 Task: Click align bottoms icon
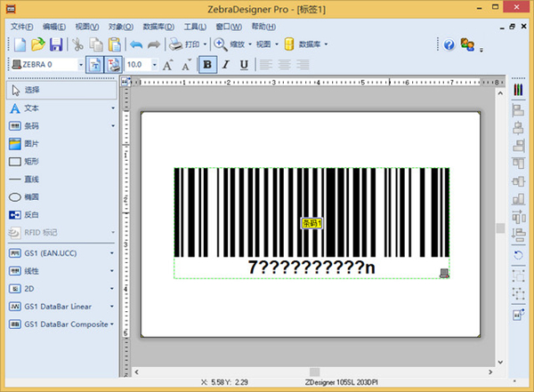click(x=518, y=199)
